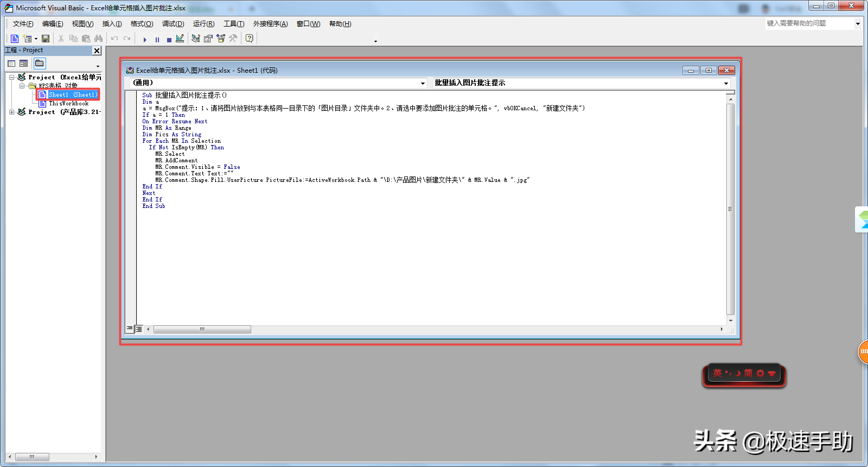
Task: Click the Project panel horizontal scrollbar thumb
Action: coord(31,457)
